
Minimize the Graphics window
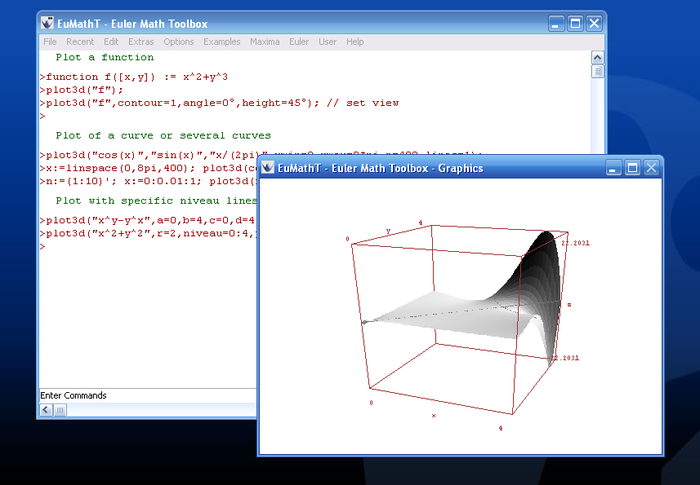pyautogui.click(x=612, y=168)
